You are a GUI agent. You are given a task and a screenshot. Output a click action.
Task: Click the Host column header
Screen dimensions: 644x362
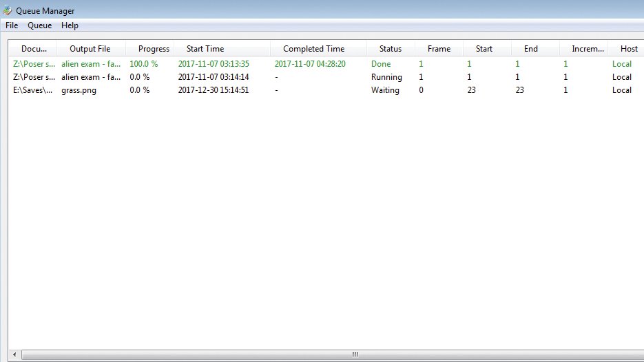click(x=626, y=49)
